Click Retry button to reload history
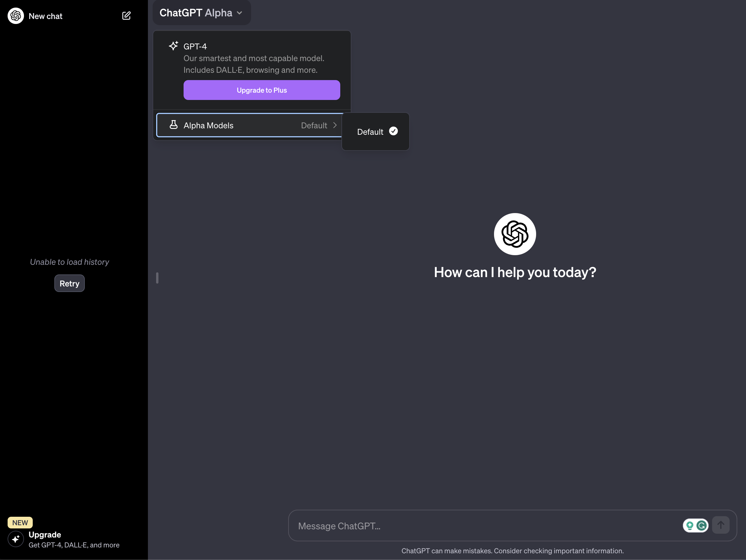 click(x=69, y=283)
